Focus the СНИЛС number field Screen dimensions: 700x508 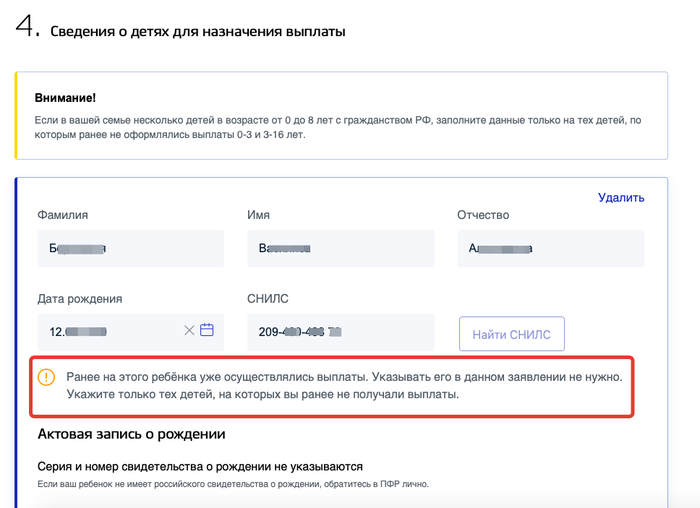pyautogui.click(x=340, y=331)
